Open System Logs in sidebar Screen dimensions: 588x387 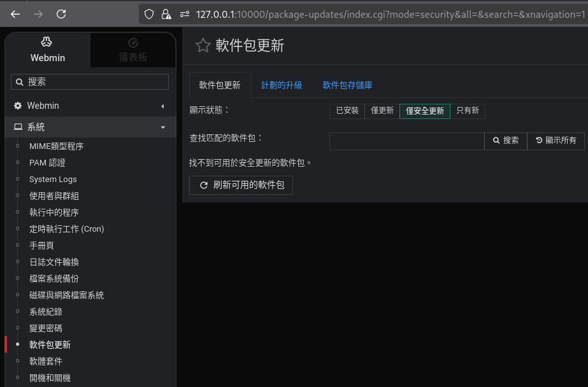point(53,179)
